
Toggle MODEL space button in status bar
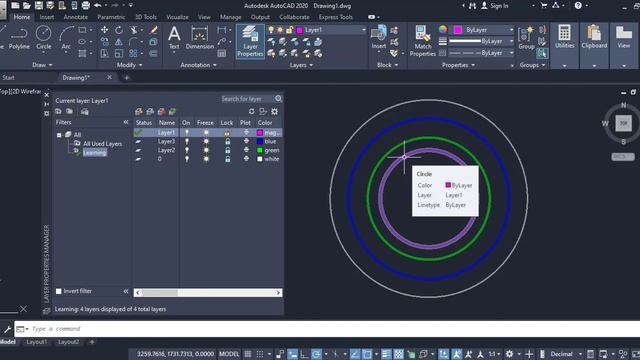click(229, 354)
